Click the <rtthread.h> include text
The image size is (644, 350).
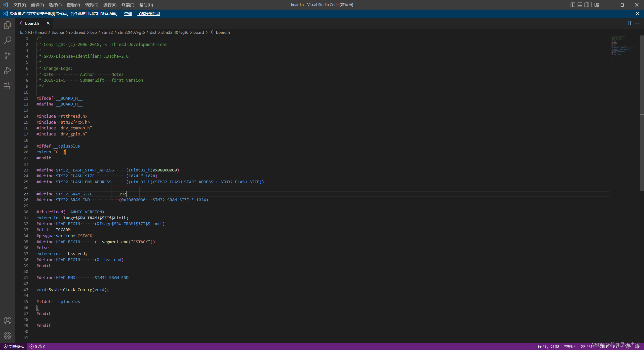[73, 116]
